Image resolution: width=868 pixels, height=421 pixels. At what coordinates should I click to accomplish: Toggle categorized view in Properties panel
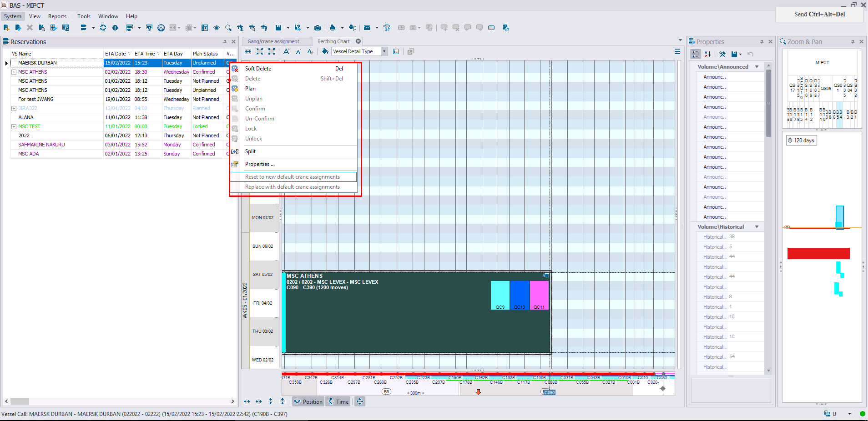696,54
